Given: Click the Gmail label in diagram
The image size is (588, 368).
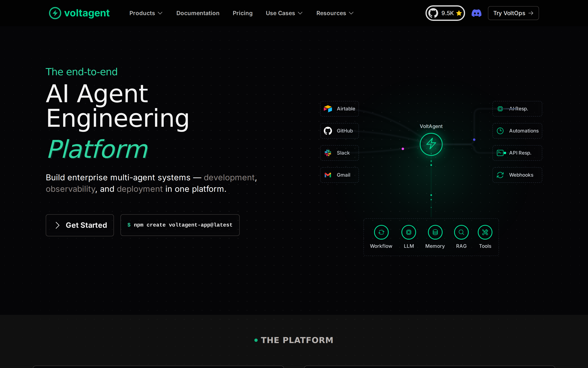Looking at the screenshot, I should [343, 175].
